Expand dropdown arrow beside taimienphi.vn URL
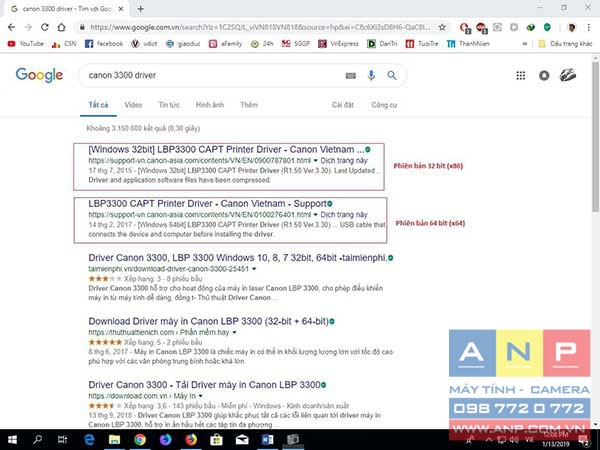 tap(254, 269)
